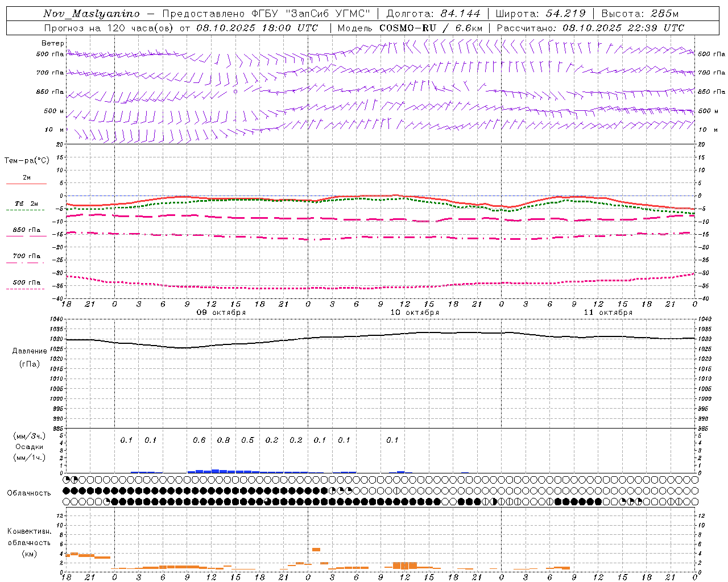Click the 'Облачность' cloudiness label
Image resolution: width=728 pixels, height=582 pixels.
[29, 493]
